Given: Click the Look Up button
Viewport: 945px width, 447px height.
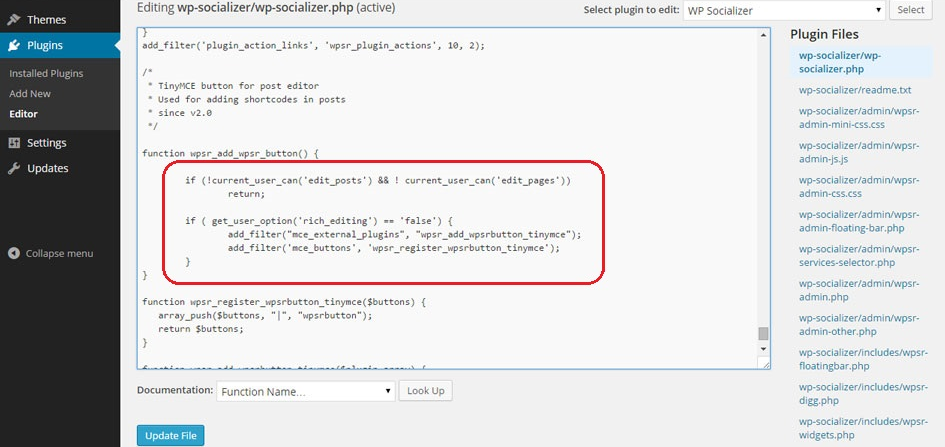Looking at the screenshot, I should click(x=425, y=391).
